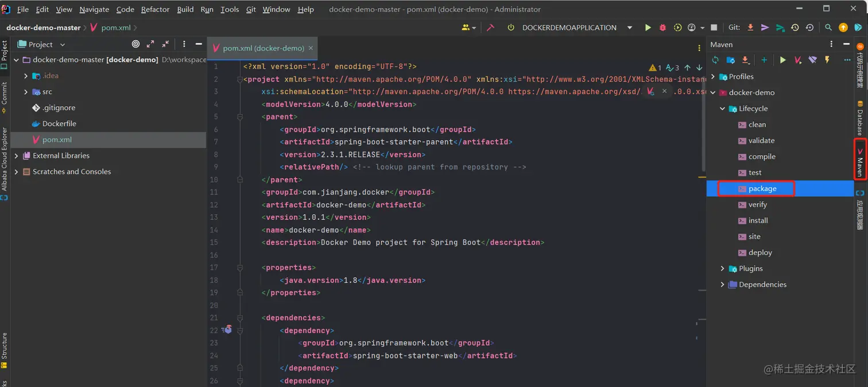Collapse all in Project panel

coord(165,44)
